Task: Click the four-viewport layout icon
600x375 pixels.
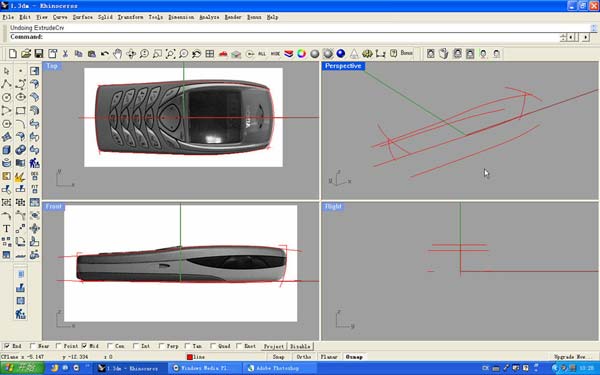Action: [210, 54]
